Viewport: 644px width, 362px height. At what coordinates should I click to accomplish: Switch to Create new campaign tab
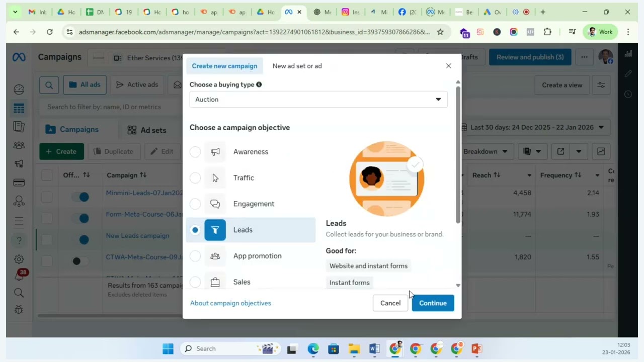[224, 66]
